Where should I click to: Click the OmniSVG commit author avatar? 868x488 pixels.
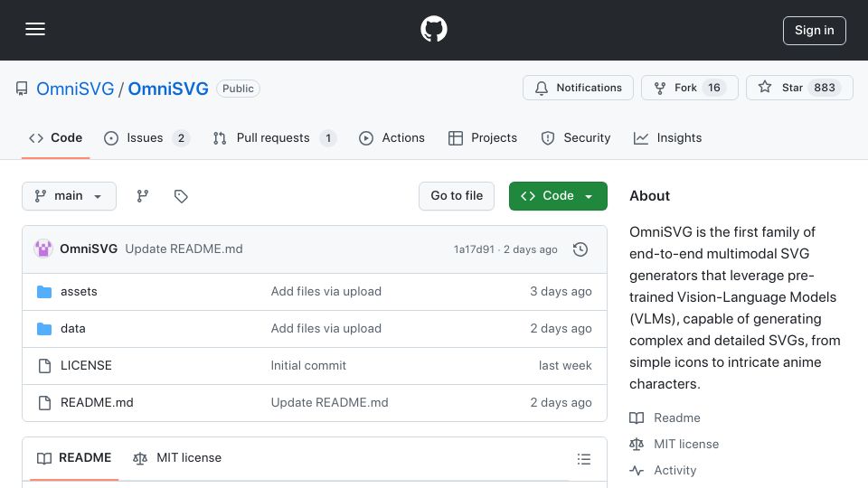[43, 249]
